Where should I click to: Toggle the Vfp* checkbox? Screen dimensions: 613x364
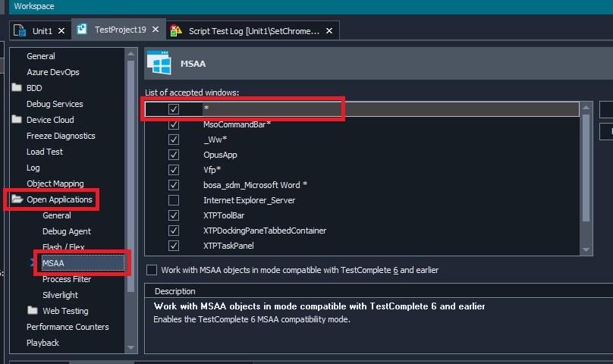click(174, 170)
